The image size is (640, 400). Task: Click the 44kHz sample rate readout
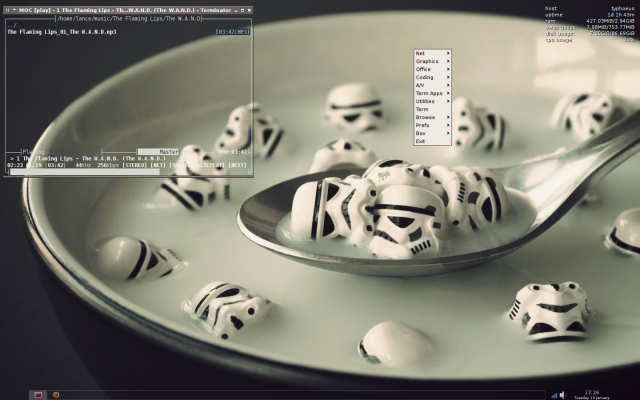[84, 165]
